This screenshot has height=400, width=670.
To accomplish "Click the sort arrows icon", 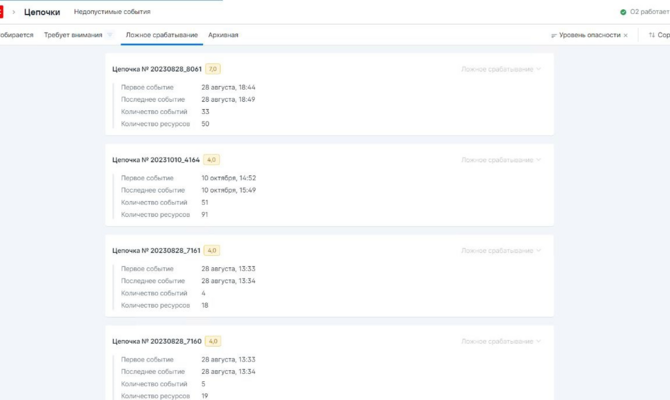I will click(652, 35).
